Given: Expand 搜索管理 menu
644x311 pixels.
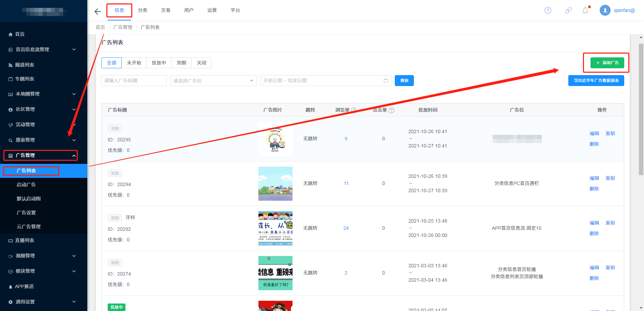Looking at the screenshot, I should tap(44, 140).
